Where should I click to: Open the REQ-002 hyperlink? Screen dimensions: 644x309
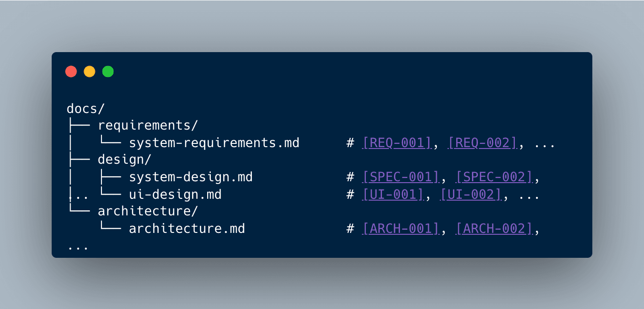point(481,143)
